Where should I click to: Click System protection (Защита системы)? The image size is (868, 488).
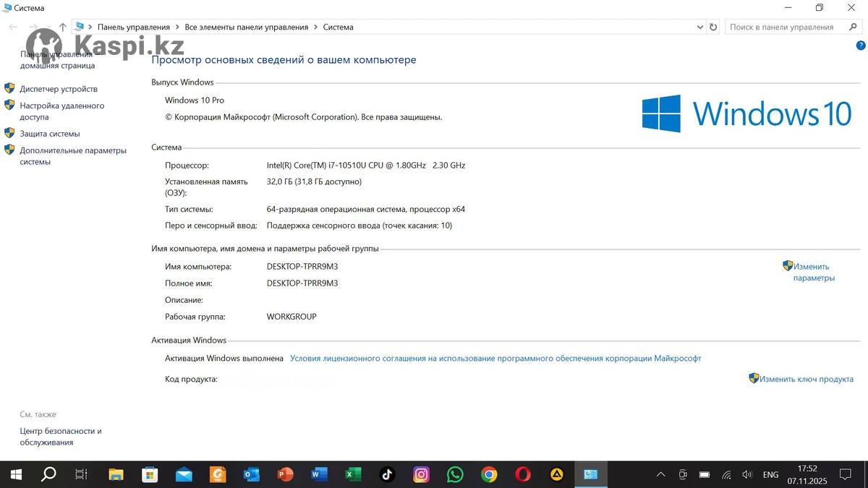49,134
